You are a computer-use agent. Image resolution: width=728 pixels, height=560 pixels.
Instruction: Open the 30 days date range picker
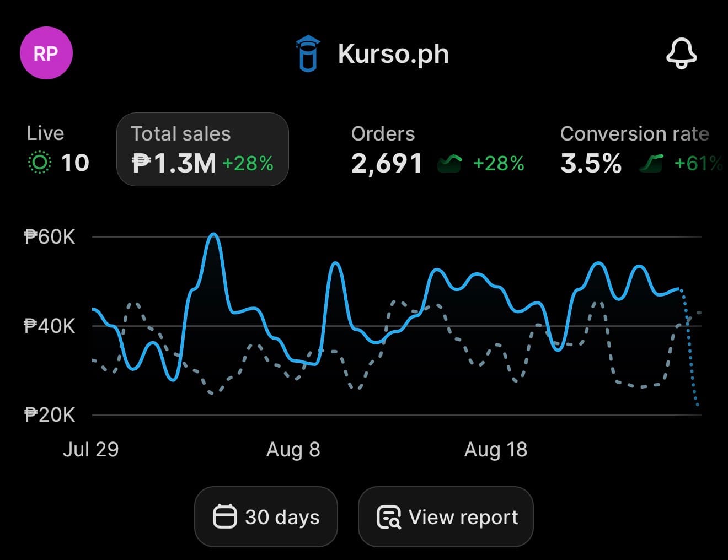click(266, 517)
